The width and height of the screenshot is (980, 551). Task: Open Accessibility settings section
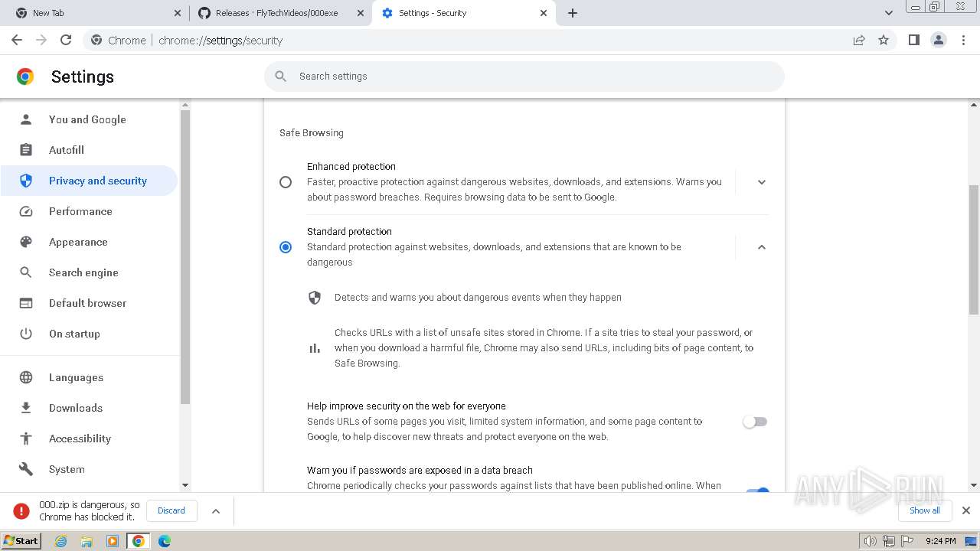point(90,439)
